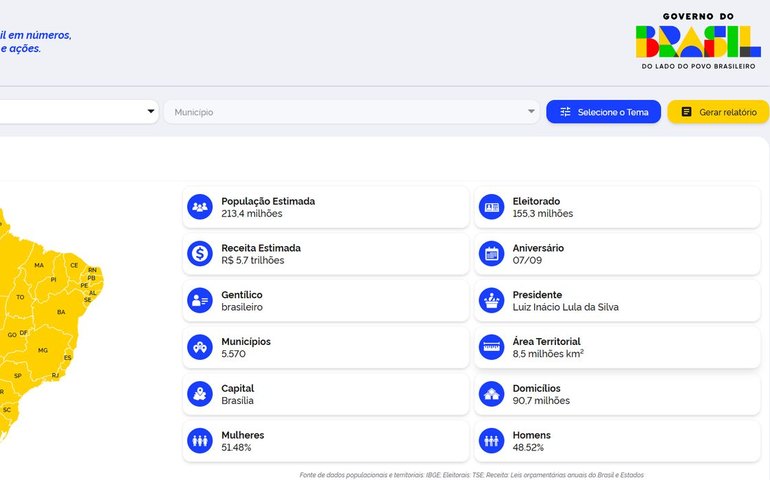Click the Mulheres women icon
The image size is (770, 480).
point(200,441)
